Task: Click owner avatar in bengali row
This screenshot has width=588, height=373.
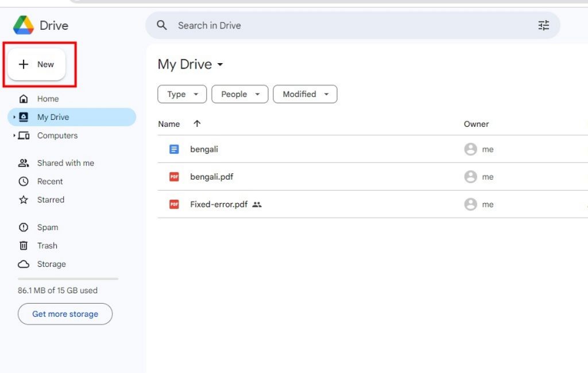Action: tap(471, 149)
